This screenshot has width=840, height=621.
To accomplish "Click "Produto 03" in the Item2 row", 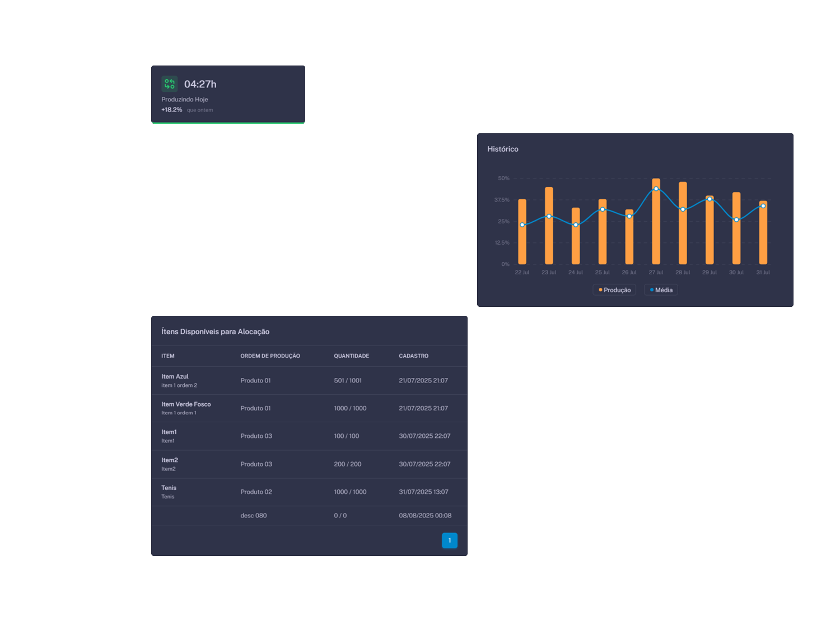I will coord(256,464).
